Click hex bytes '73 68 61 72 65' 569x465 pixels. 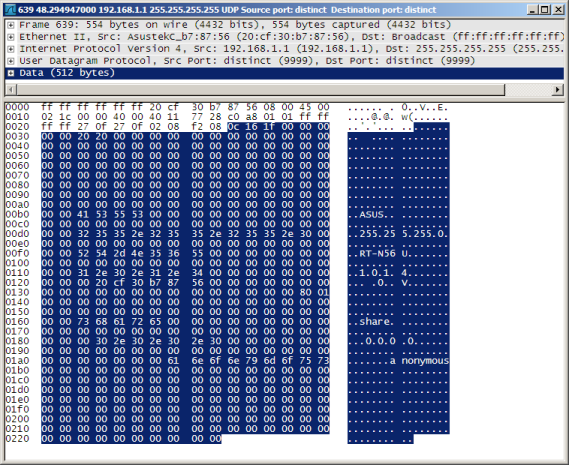119,322
